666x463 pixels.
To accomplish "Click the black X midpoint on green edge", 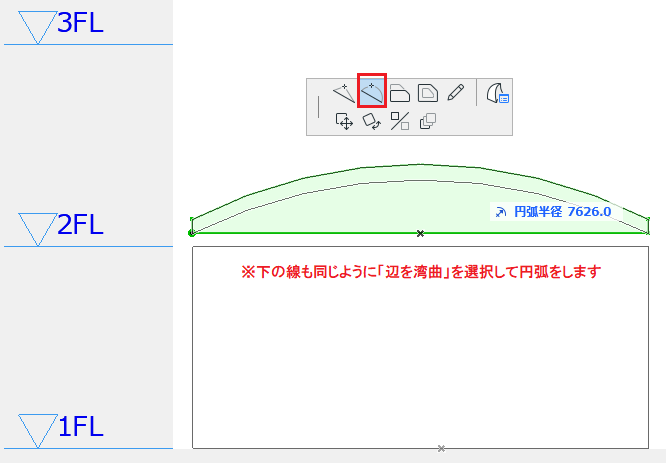I will tap(420, 234).
